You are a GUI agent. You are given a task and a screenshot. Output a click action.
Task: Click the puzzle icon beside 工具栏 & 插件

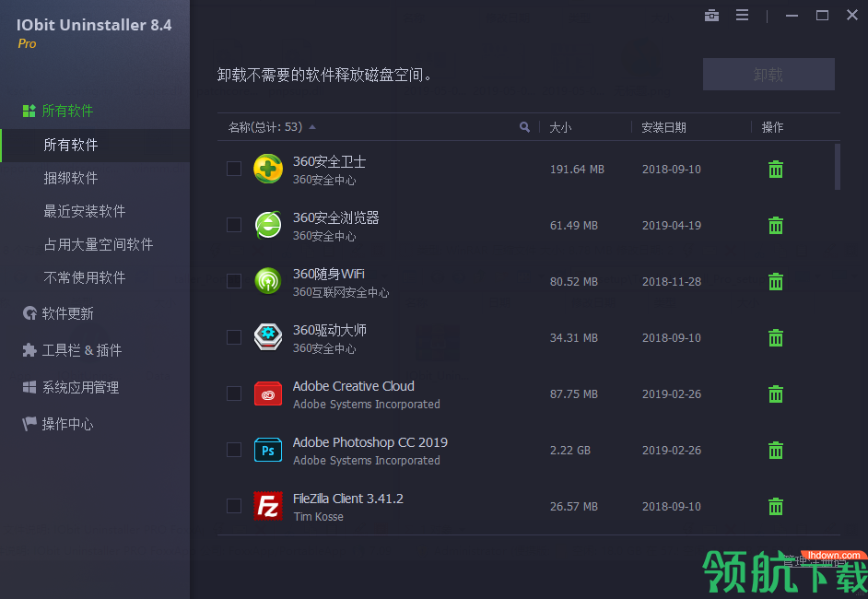[29, 350]
